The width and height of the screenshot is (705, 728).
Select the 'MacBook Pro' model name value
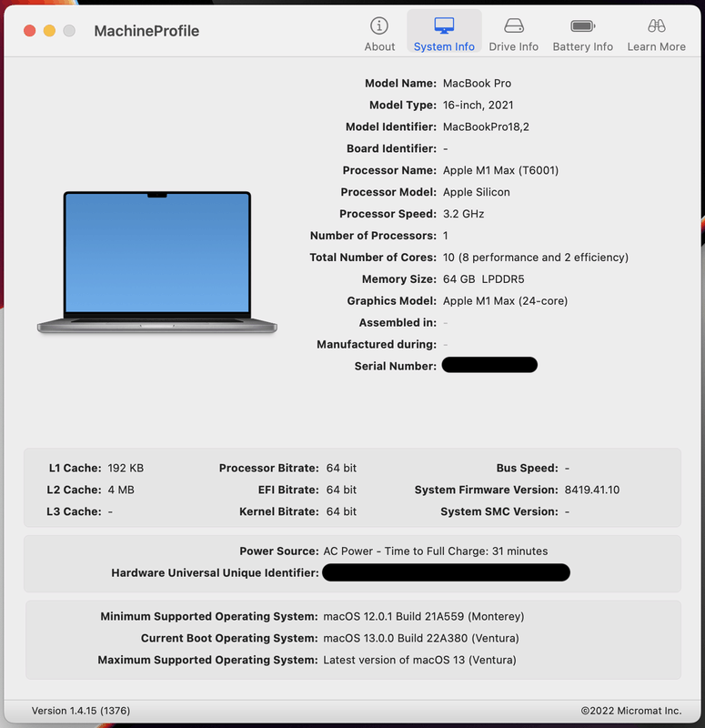point(477,83)
